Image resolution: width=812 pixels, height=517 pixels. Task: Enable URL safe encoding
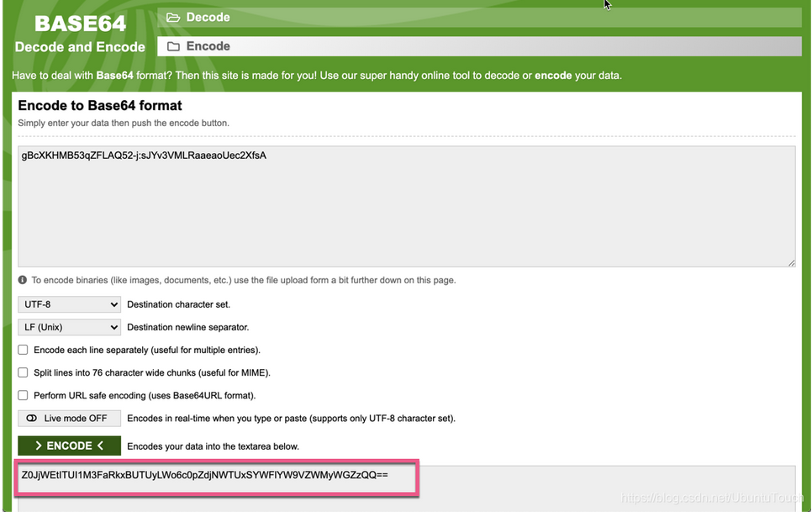point(21,395)
